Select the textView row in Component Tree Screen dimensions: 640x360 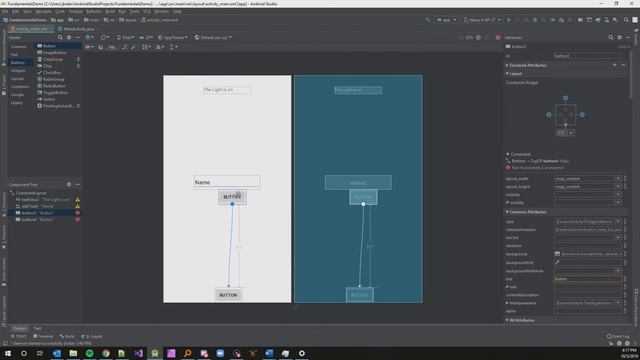(45, 200)
